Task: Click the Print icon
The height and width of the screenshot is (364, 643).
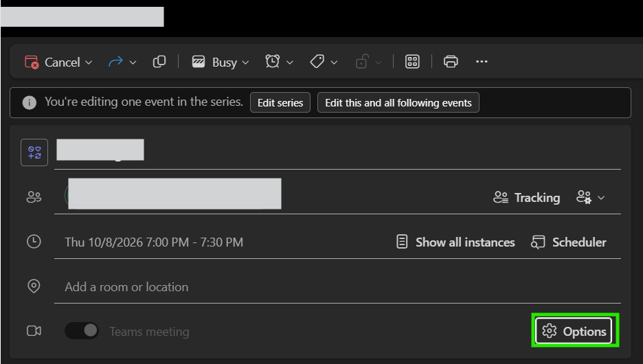Action: (x=451, y=62)
